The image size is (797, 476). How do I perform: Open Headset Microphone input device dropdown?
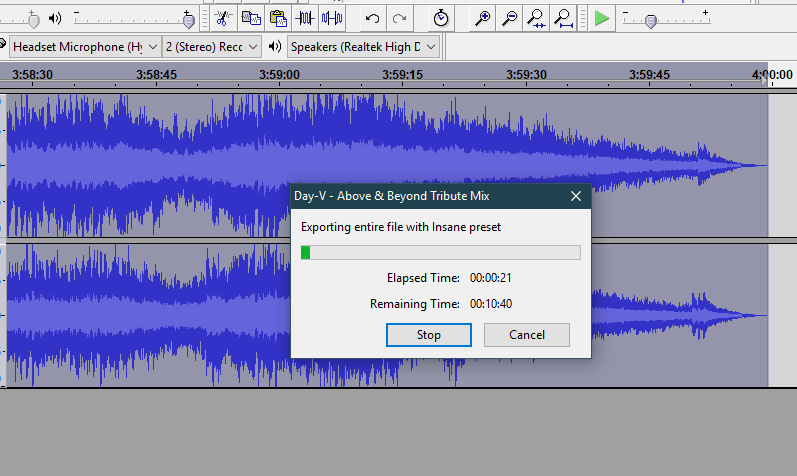pos(84,47)
